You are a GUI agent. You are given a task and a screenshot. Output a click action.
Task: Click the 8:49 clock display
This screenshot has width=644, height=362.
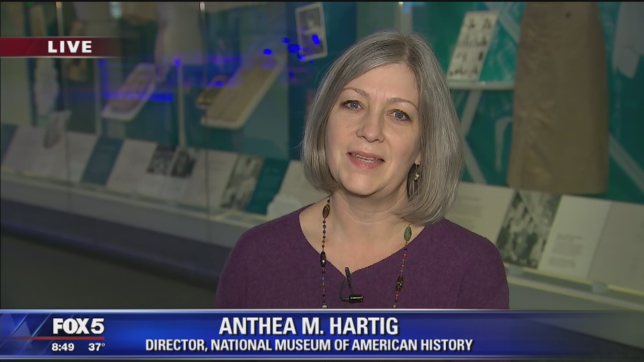coord(63,347)
